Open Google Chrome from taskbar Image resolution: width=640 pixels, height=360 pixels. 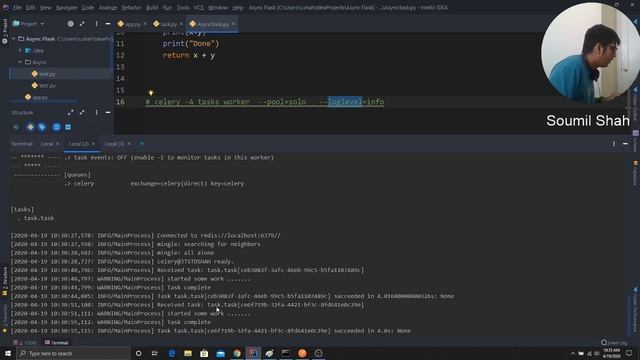(x=237, y=353)
